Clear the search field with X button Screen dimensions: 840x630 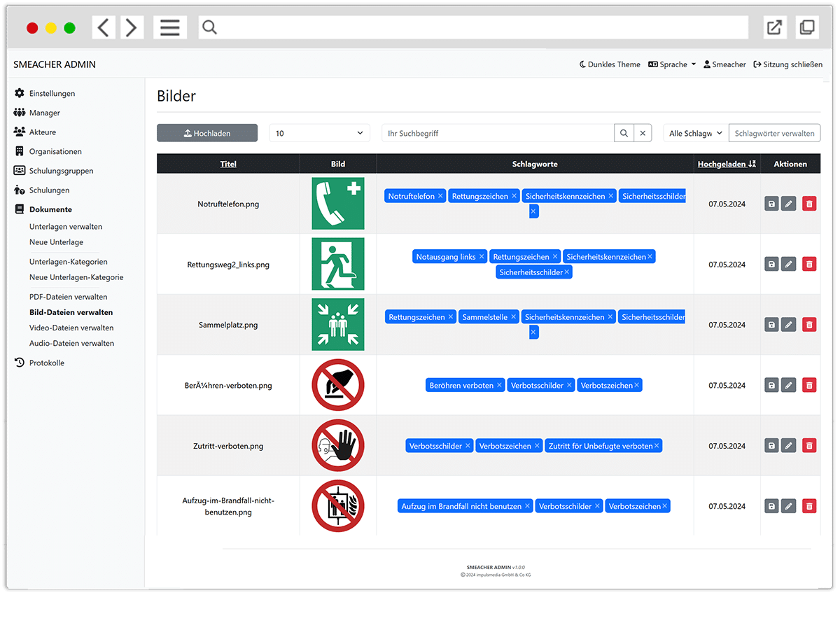tap(643, 133)
